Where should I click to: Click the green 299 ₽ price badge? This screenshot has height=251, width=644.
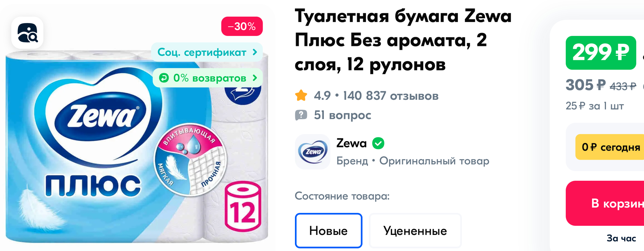(601, 53)
